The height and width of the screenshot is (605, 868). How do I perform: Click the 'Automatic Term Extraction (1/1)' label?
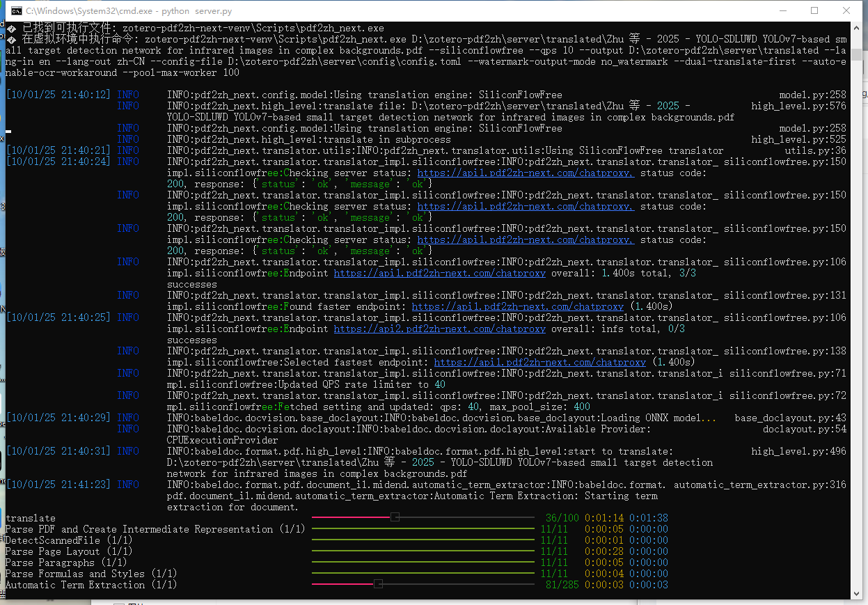[91, 585]
